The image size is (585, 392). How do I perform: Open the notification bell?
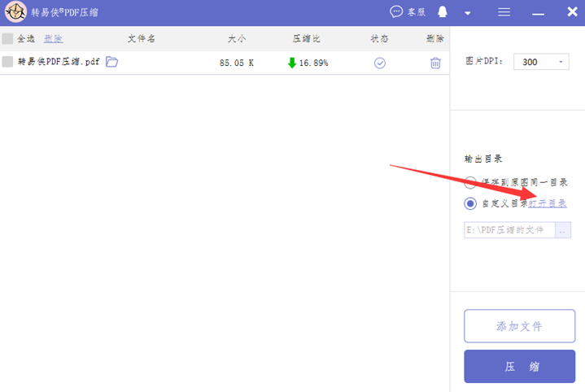tap(443, 12)
